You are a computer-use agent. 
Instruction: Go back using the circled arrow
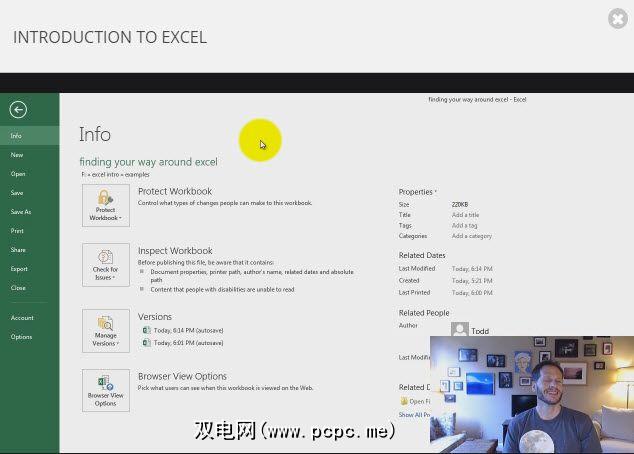(18, 110)
